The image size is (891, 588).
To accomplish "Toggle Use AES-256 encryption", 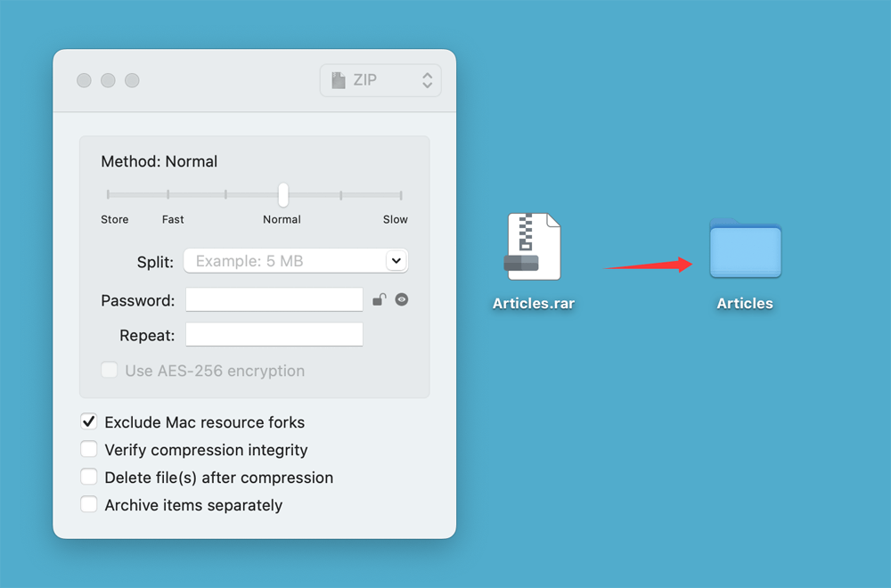I will (109, 370).
